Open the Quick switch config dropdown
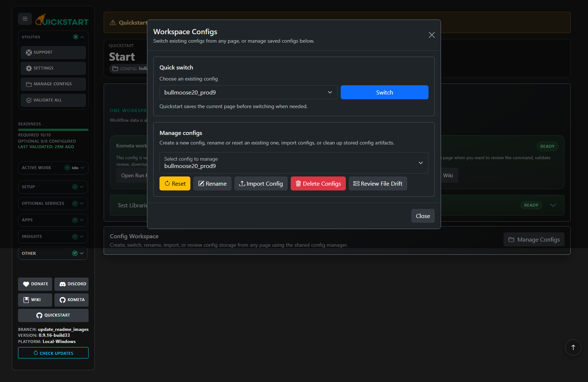Viewport: 588px width, 382px height. (x=248, y=92)
